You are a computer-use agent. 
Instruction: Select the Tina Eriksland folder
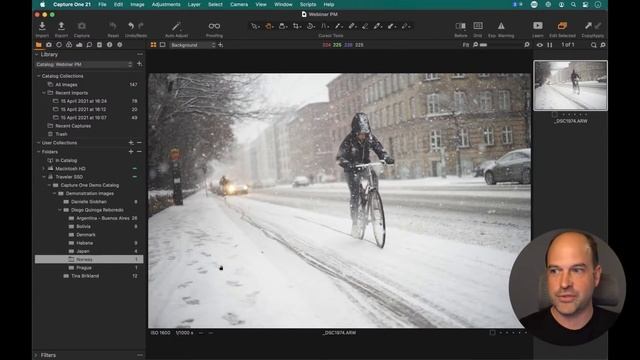click(x=85, y=276)
